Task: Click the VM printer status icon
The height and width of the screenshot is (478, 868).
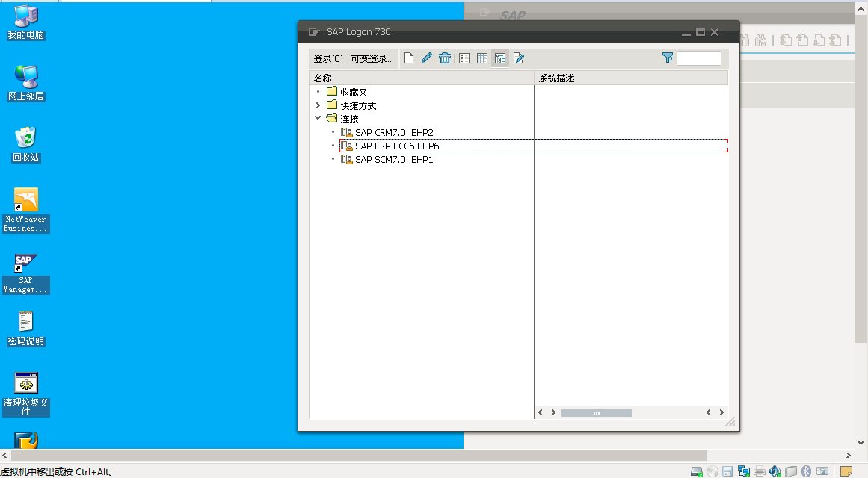Action: (760, 471)
